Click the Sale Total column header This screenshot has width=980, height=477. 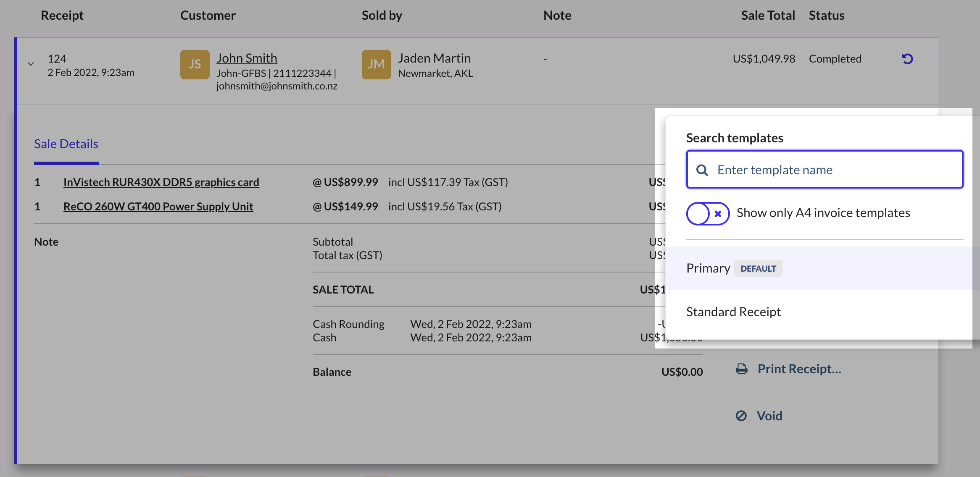pyautogui.click(x=767, y=16)
